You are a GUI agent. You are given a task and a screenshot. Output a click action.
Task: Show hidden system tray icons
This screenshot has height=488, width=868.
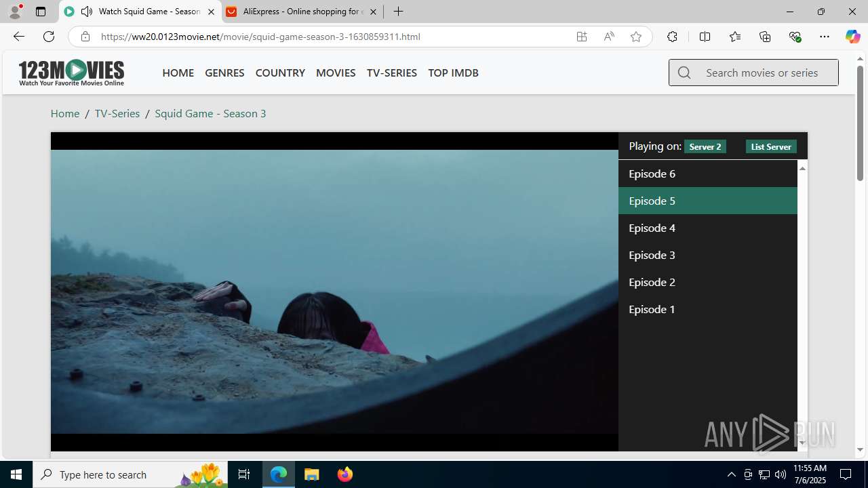731,474
